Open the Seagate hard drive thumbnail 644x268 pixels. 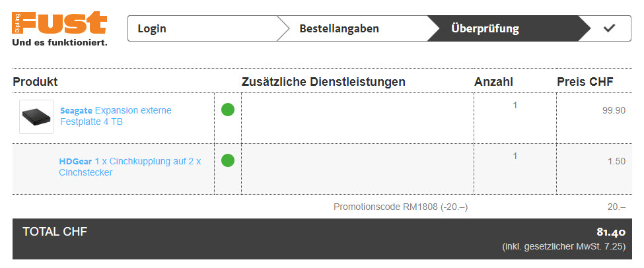click(36, 117)
